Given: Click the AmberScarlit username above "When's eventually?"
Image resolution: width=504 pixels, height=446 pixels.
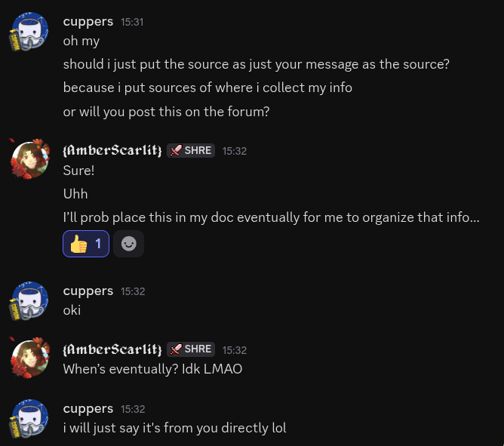Looking at the screenshot, I should [x=112, y=349].
